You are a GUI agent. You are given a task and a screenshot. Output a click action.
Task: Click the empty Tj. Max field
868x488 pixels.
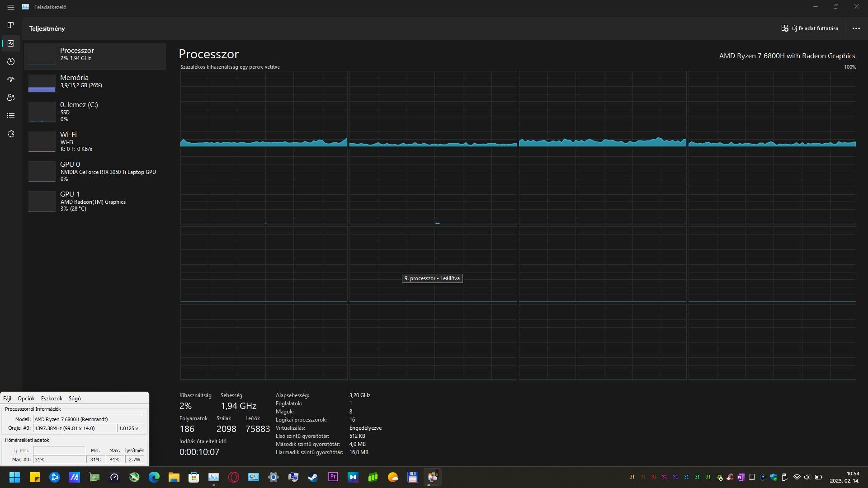(x=59, y=450)
